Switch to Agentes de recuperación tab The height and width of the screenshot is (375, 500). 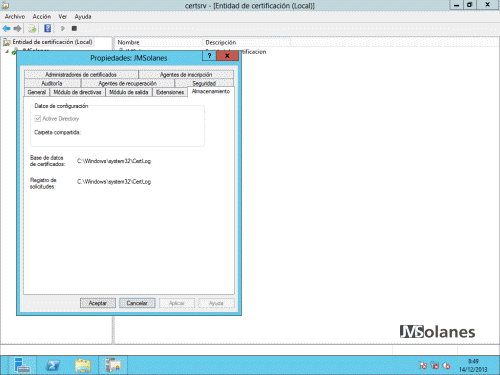coord(128,83)
